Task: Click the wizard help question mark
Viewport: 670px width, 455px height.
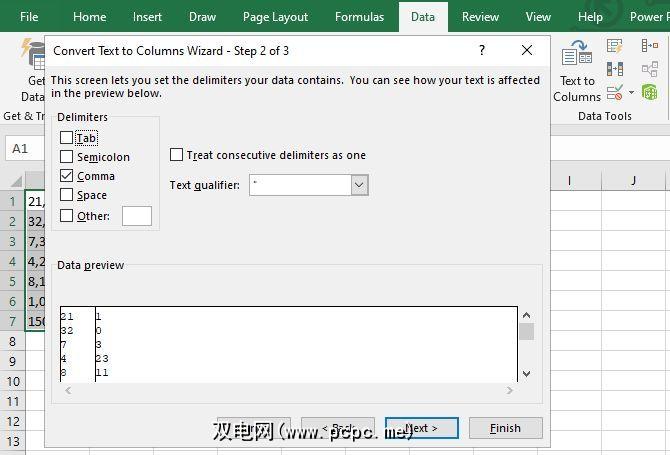Action: click(x=482, y=50)
